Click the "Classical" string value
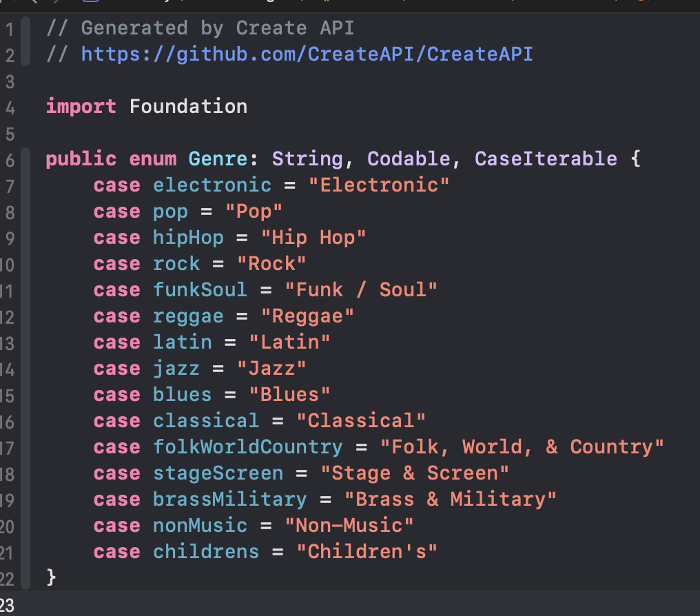700x616 pixels. coord(361,421)
